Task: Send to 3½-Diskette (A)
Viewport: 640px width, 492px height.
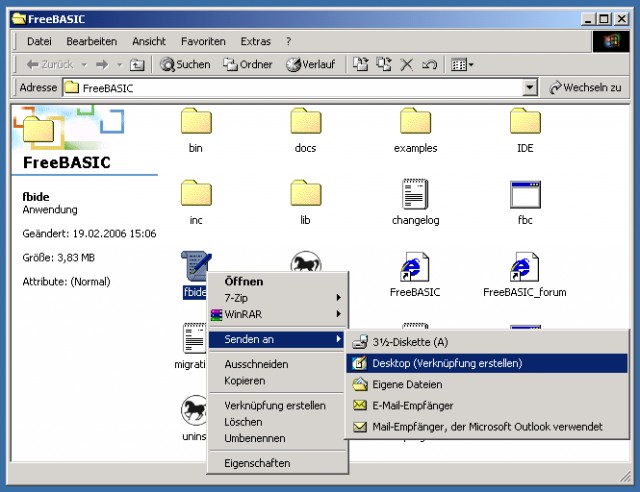Action: (487, 342)
